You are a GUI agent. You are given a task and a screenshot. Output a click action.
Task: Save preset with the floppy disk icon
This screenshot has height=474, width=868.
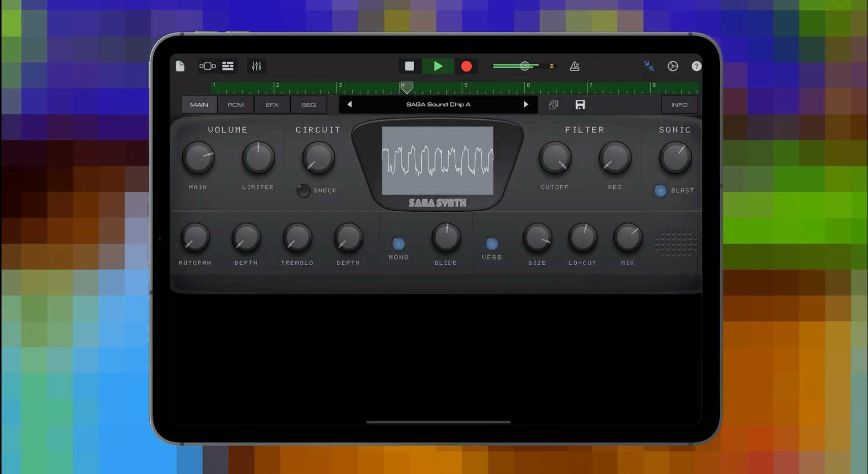pos(580,105)
